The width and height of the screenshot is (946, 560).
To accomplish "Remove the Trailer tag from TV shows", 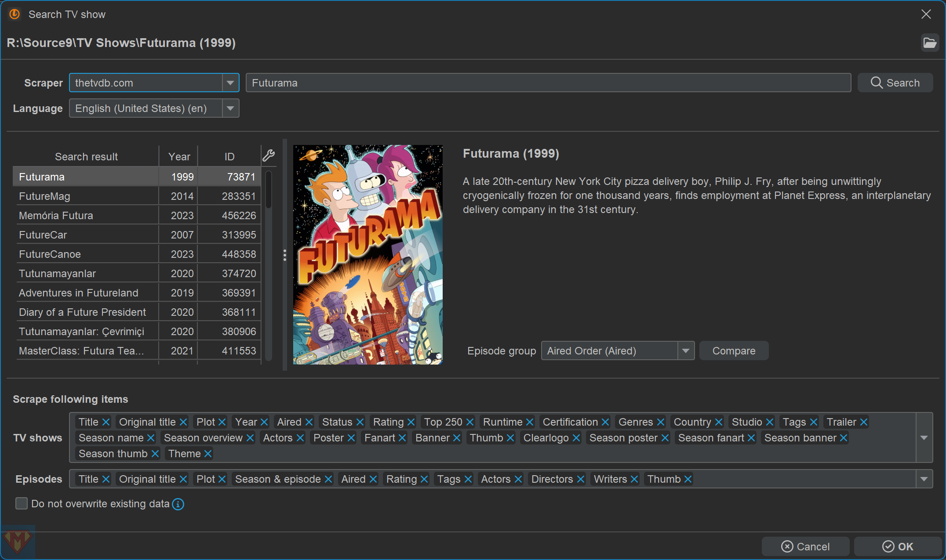I will click(864, 422).
